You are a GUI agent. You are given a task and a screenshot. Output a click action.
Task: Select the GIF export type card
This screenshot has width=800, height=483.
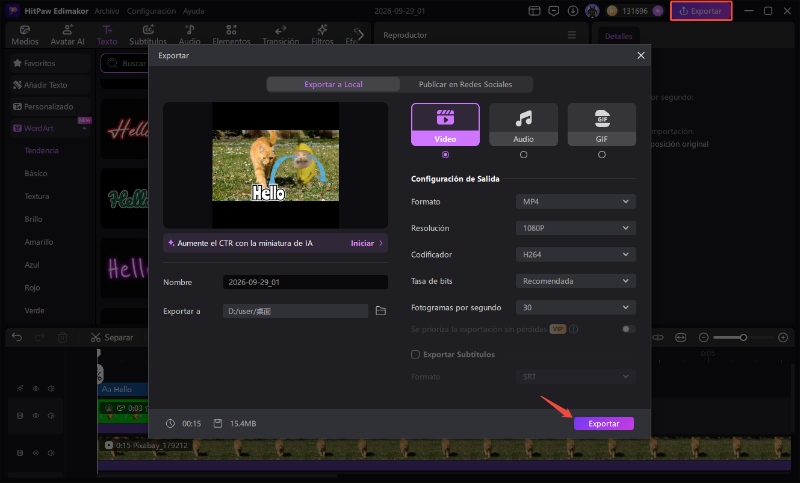602,124
